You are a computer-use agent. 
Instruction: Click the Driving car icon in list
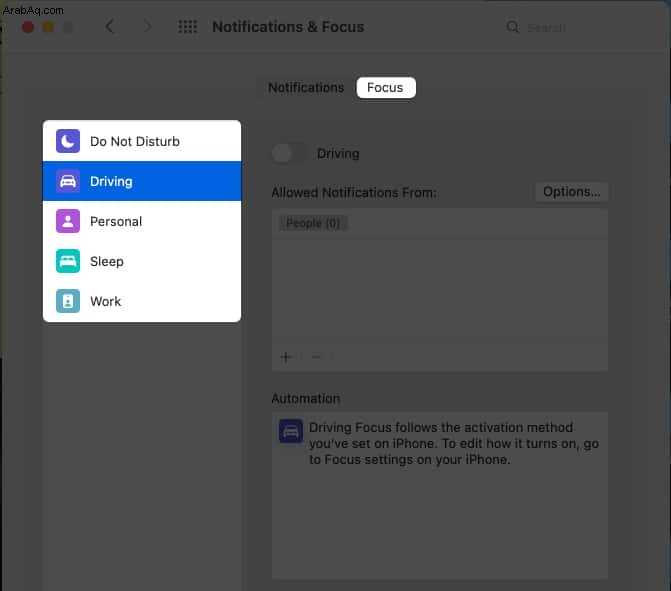[x=68, y=181]
